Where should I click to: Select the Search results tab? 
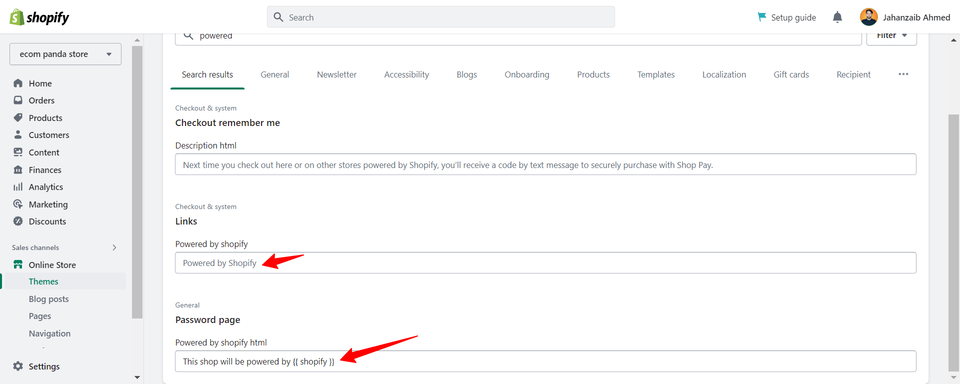click(x=208, y=75)
